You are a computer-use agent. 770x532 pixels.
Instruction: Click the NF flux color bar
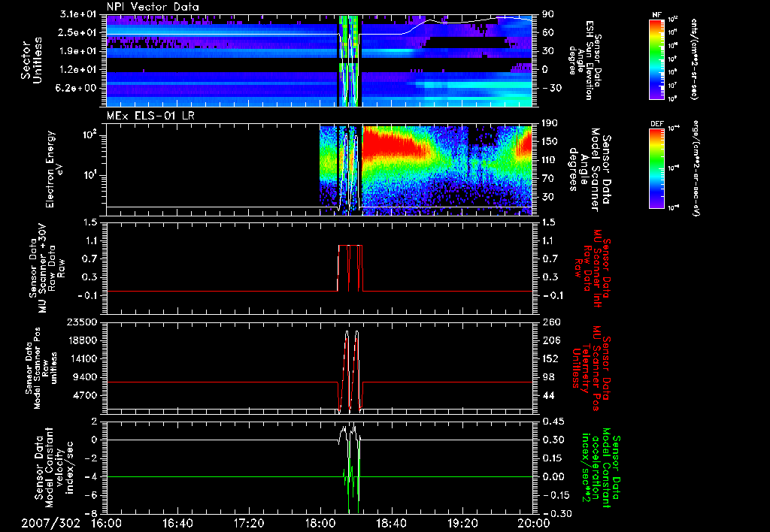click(x=657, y=59)
